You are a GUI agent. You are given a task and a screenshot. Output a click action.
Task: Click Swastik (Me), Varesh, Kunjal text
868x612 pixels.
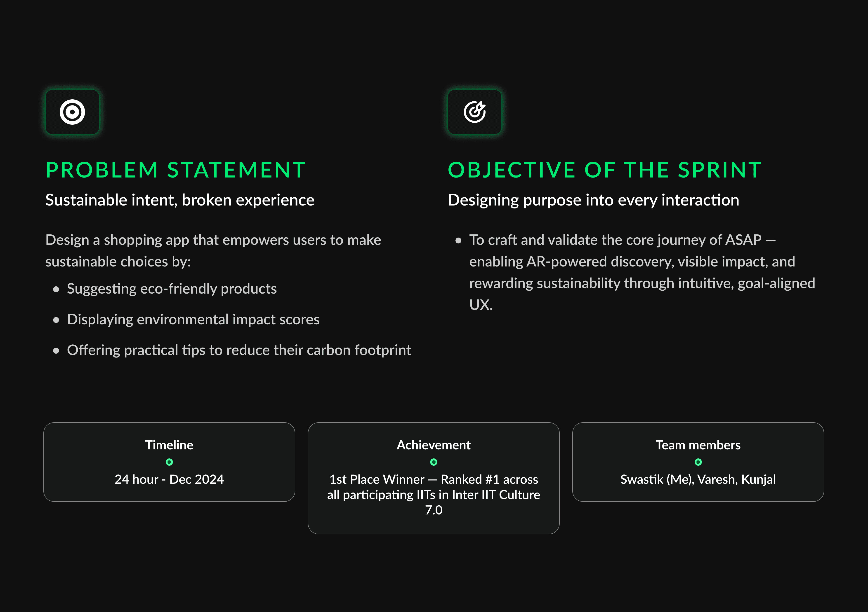[x=698, y=479]
